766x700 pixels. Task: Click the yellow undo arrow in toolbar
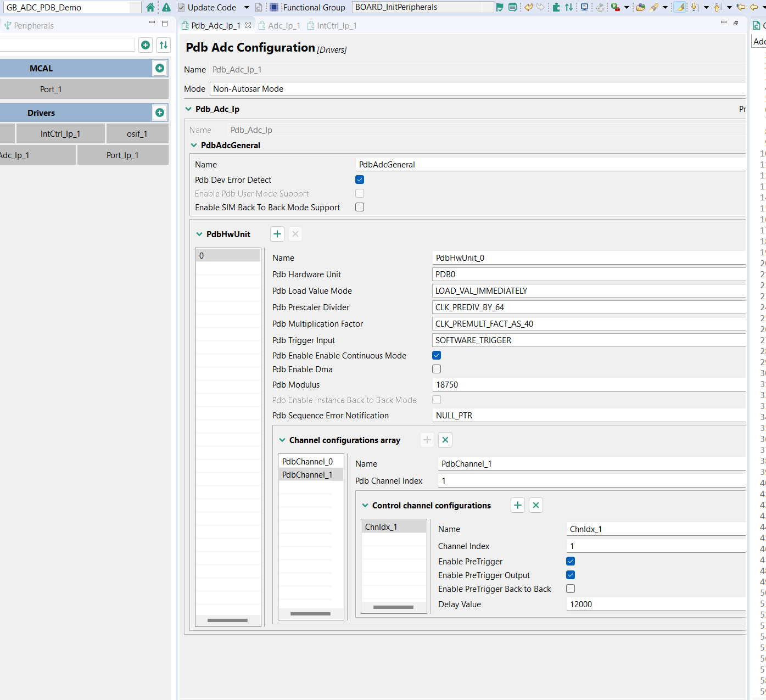pyautogui.click(x=528, y=7)
